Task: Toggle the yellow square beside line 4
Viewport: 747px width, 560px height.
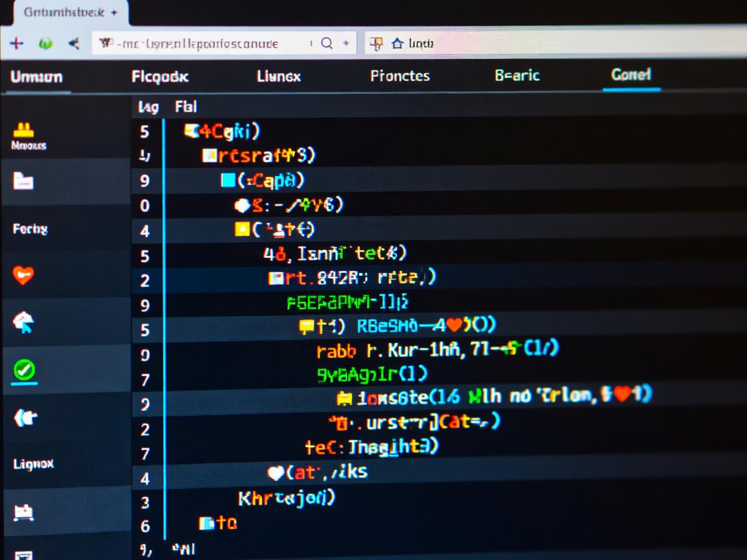Action: point(242,229)
